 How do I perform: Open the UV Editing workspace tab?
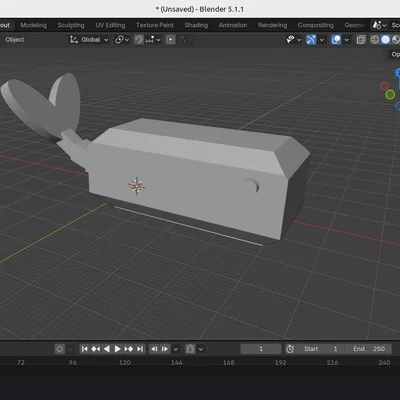tap(110, 25)
